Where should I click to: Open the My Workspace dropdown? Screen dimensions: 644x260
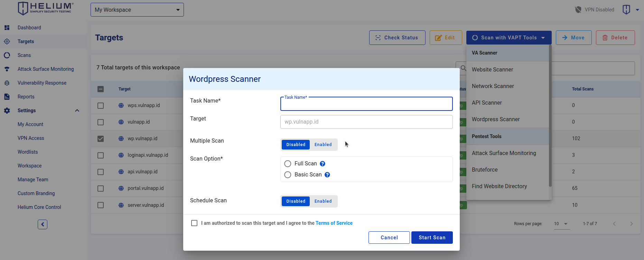pyautogui.click(x=137, y=10)
